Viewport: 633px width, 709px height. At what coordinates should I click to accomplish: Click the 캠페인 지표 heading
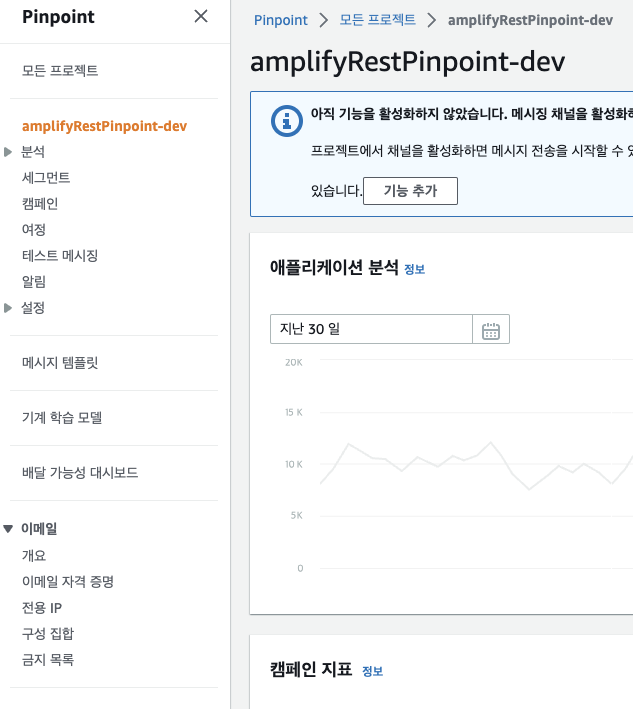tap(311, 669)
